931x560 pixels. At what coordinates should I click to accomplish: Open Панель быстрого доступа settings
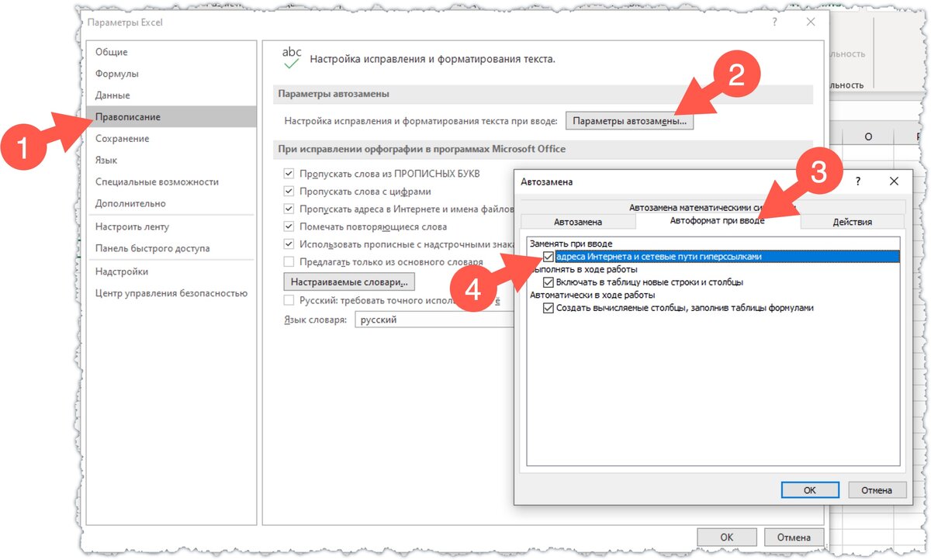(152, 249)
